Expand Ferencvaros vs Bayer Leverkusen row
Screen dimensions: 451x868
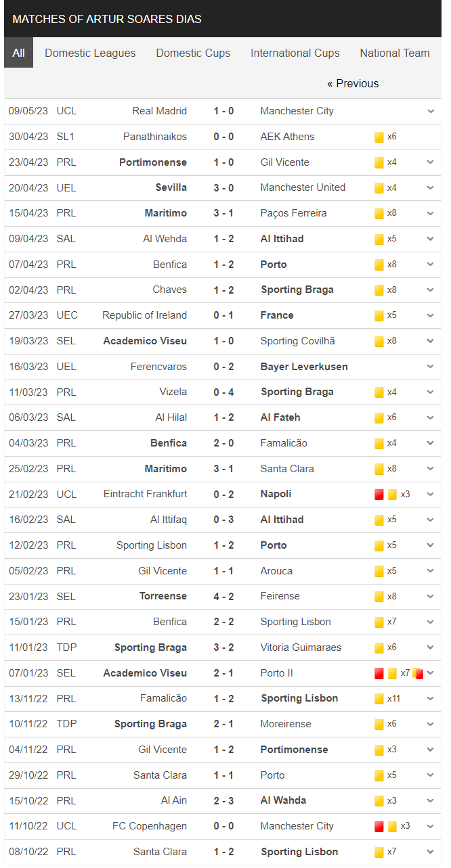coord(431,367)
